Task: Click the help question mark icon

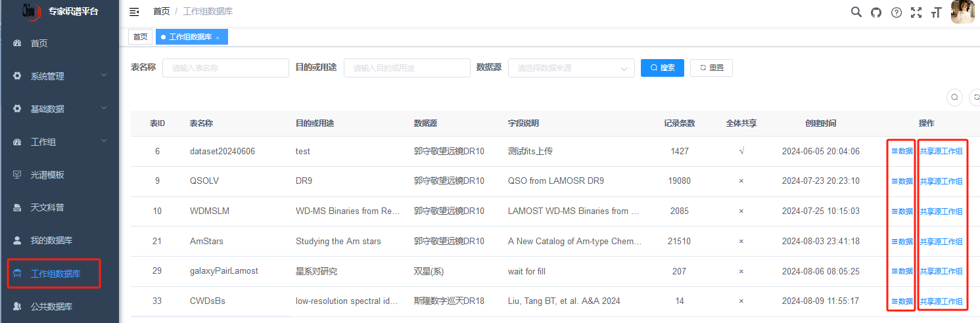Action: tap(896, 12)
